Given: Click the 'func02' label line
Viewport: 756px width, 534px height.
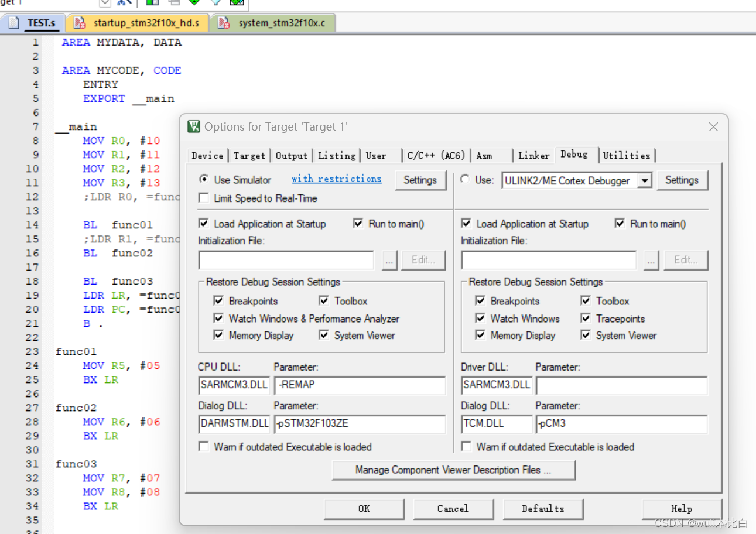Looking at the screenshot, I should pos(76,408).
